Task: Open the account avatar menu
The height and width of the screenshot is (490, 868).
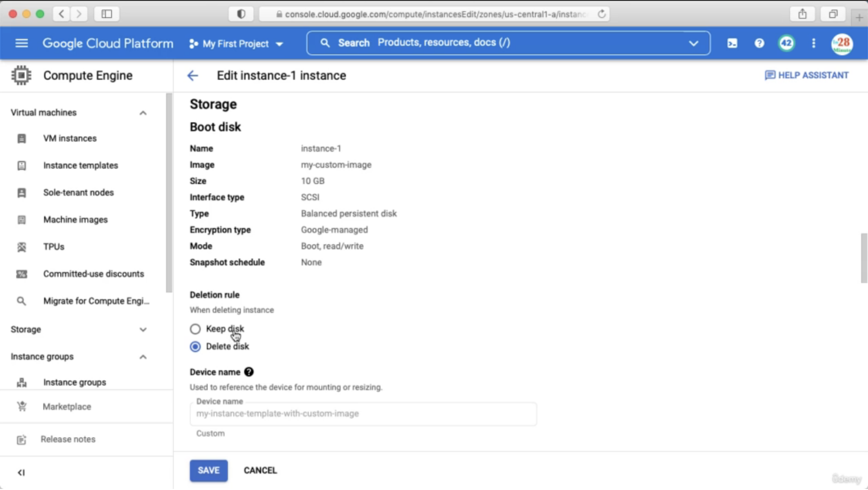Action: 842,44
